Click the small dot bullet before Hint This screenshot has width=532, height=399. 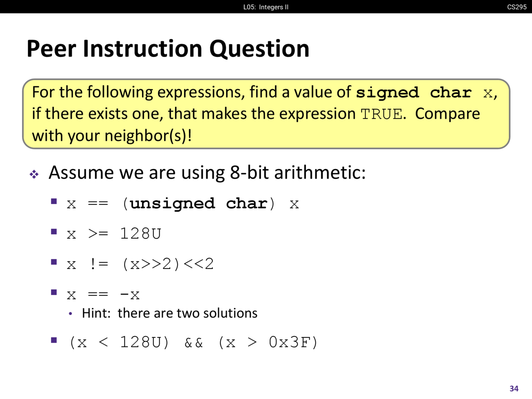point(71,314)
